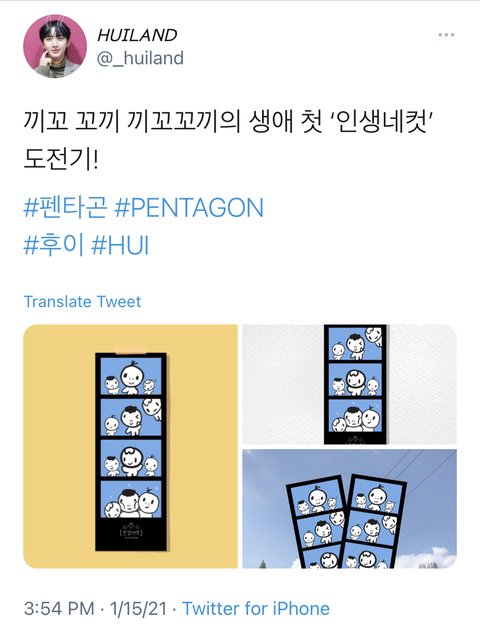Click the 1/15/21 date

(x=138, y=609)
